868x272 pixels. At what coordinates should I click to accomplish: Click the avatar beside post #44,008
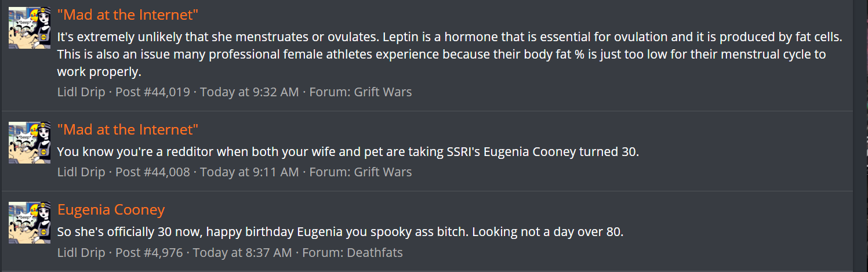[30, 143]
